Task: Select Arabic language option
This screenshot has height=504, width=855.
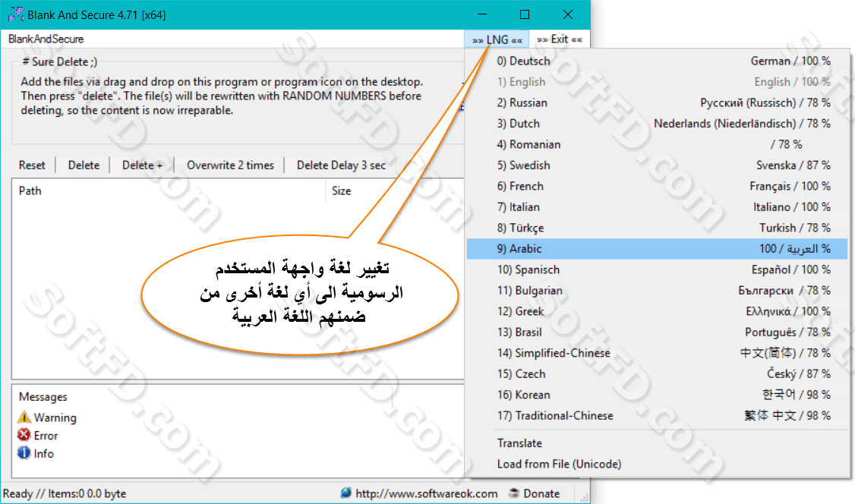Action: (657, 249)
